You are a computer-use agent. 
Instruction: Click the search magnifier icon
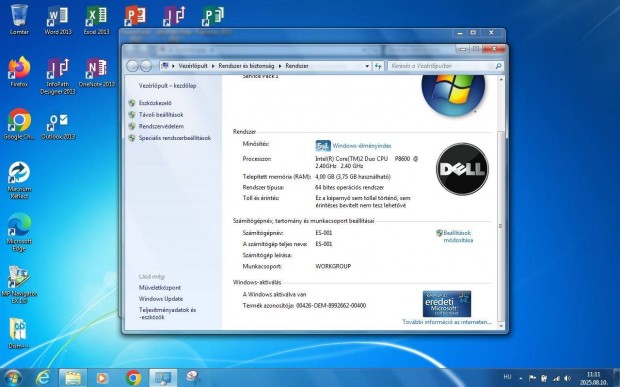[x=498, y=66]
